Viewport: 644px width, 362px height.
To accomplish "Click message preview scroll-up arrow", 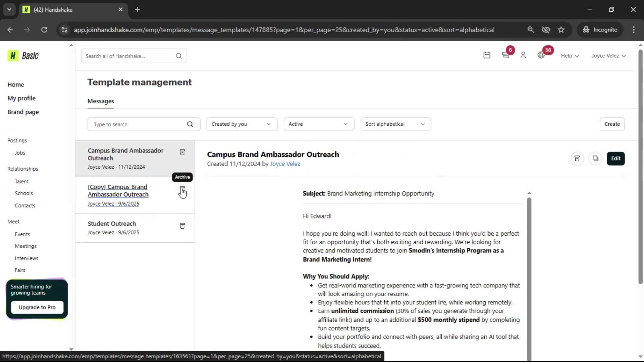I will coord(529,193).
